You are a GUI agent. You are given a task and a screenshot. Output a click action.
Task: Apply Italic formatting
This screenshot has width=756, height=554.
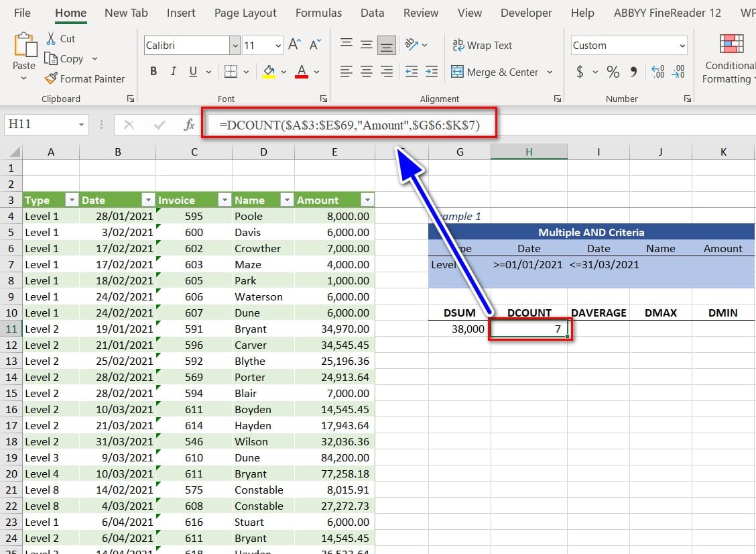point(174,72)
